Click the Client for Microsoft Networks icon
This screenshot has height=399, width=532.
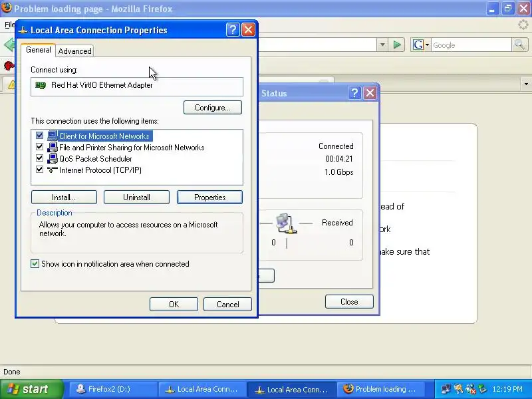[53, 136]
